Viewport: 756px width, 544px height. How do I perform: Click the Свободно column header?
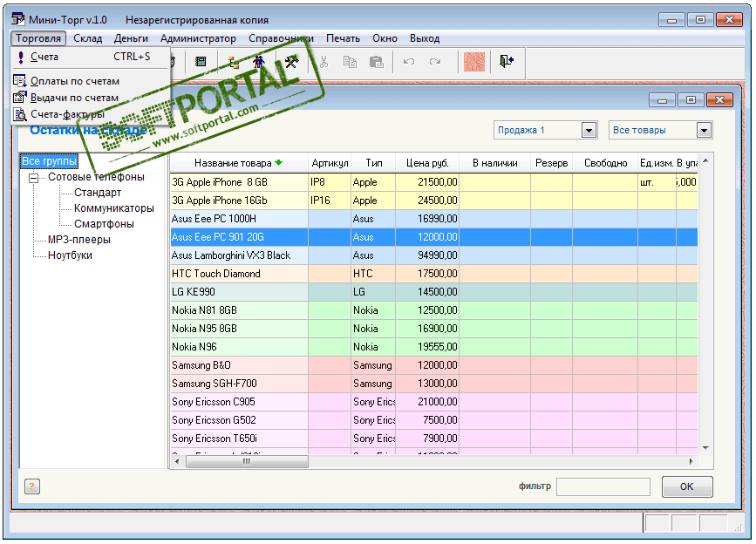(x=605, y=163)
